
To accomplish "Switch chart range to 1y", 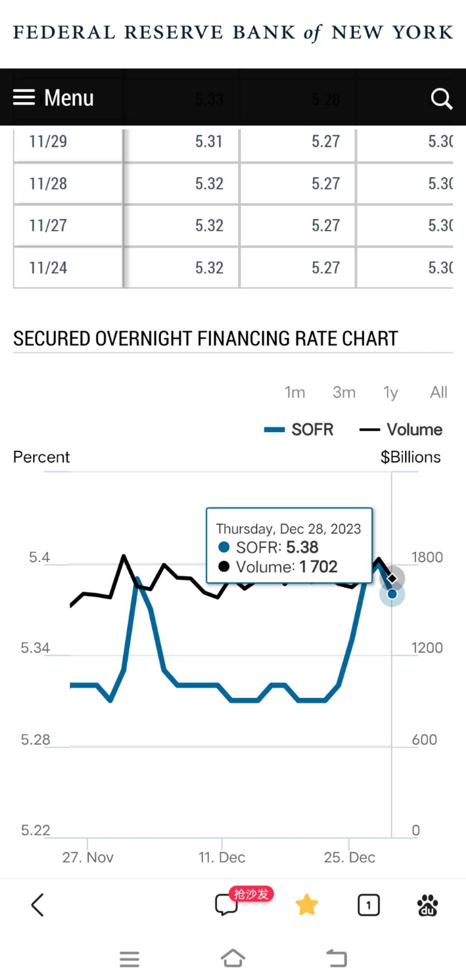I will click(x=390, y=393).
